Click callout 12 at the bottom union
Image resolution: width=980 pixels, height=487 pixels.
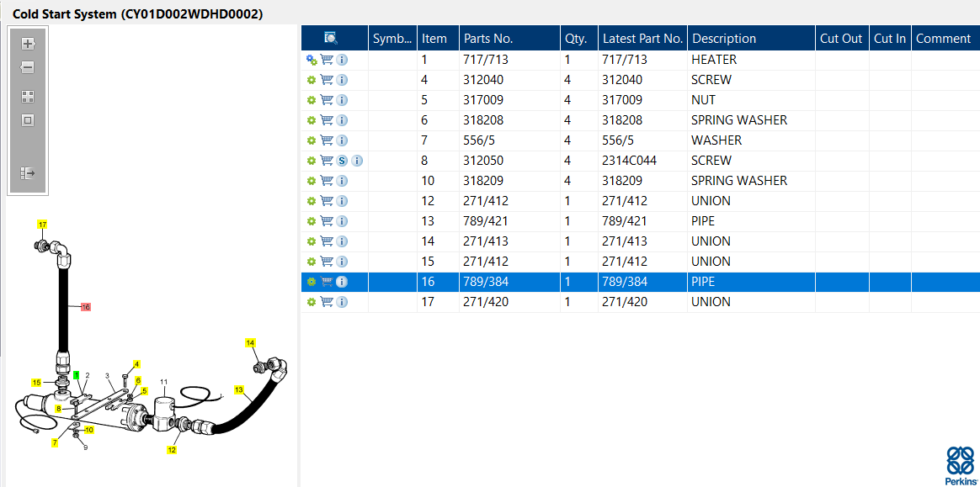coord(172,449)
